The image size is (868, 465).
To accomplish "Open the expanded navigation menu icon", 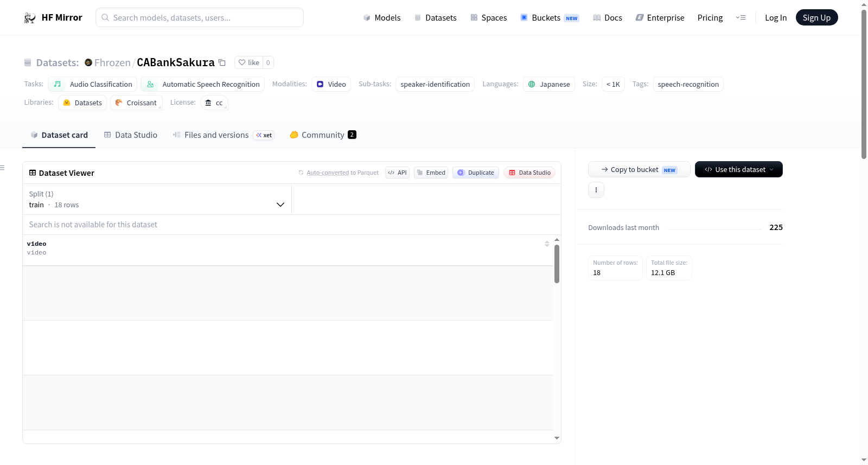I will tap(741, 17).
